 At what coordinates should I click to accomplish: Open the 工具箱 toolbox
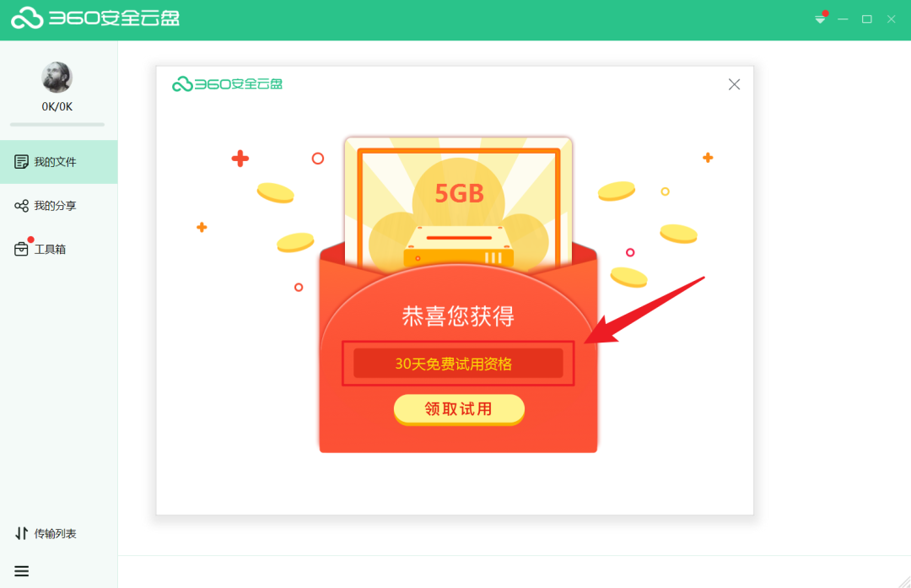(x=59, y=249)
